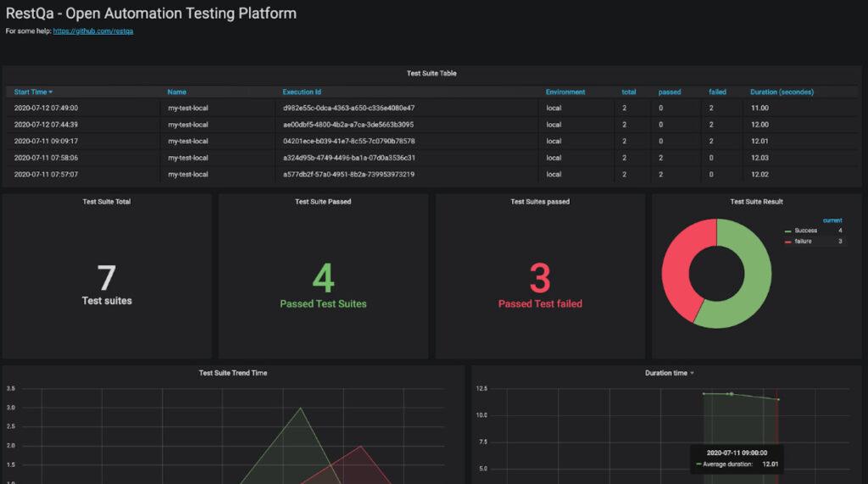The image size is (868, 484).
Task: Sort by Duration (secondes) column header
Action: pyautogui.click(x=782, y=92)
